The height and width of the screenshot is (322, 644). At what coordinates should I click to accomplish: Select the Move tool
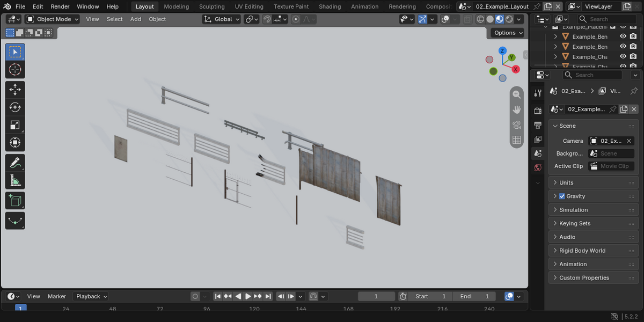coord(15,90)
